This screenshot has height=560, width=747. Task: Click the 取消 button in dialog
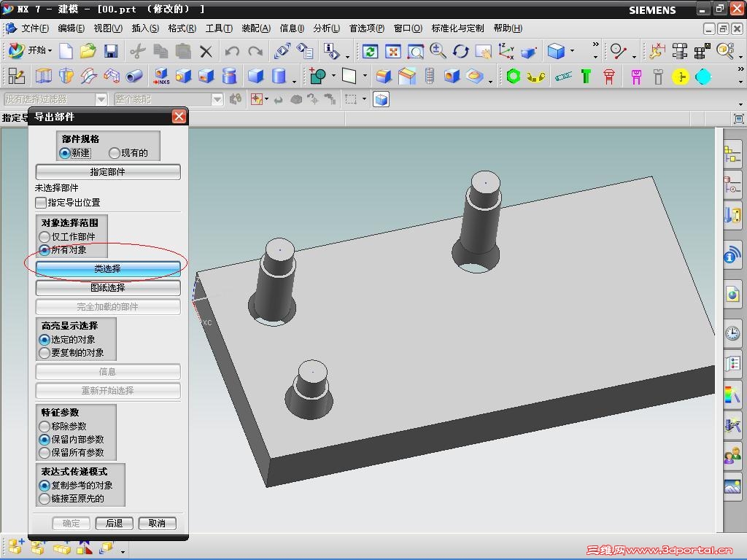coord(157,524)
